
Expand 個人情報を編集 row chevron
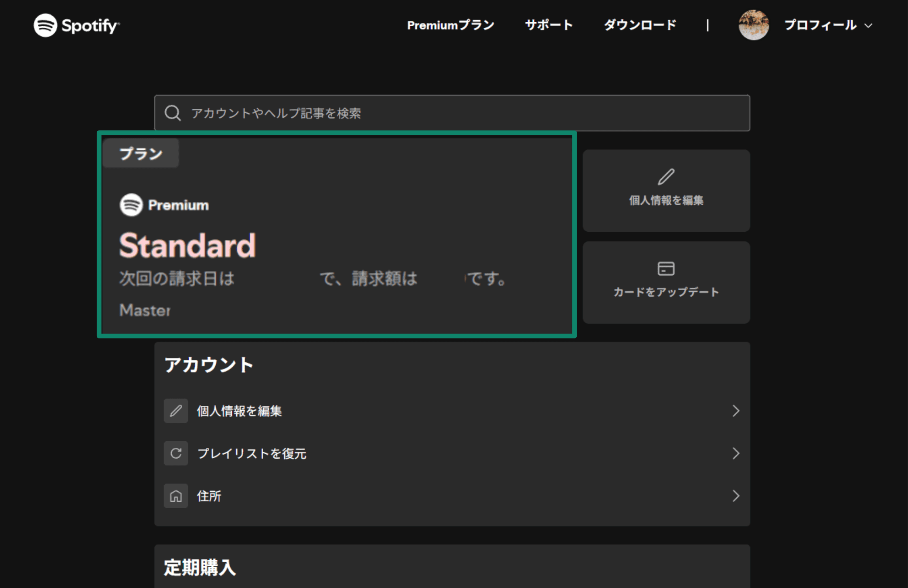(736, 411)
